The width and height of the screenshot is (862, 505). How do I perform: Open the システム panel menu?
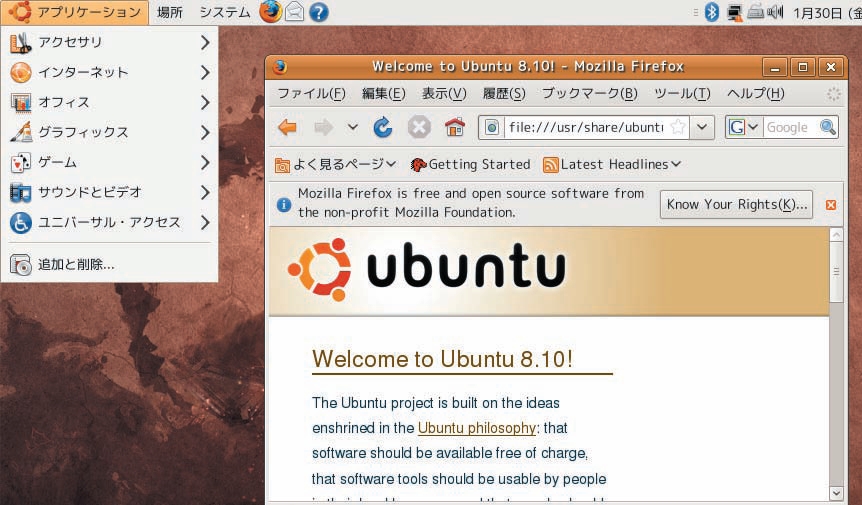point(225,12)
